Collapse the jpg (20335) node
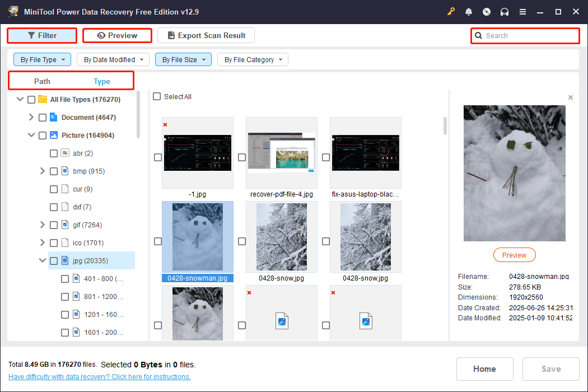The height and width of the screenshot is (392, 588). [x=43, y=260]
